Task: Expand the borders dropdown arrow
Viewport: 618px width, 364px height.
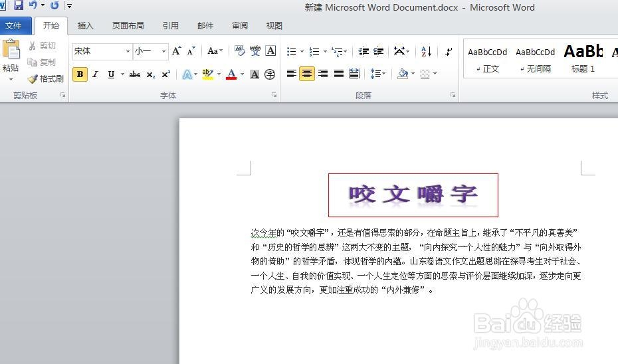Action: tap(435, 74)
